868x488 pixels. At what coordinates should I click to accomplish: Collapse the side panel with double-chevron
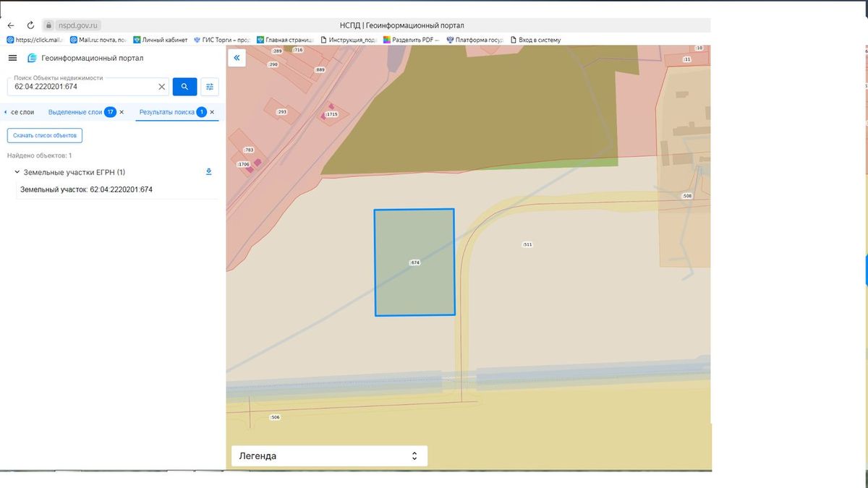(x=237, y=58)
